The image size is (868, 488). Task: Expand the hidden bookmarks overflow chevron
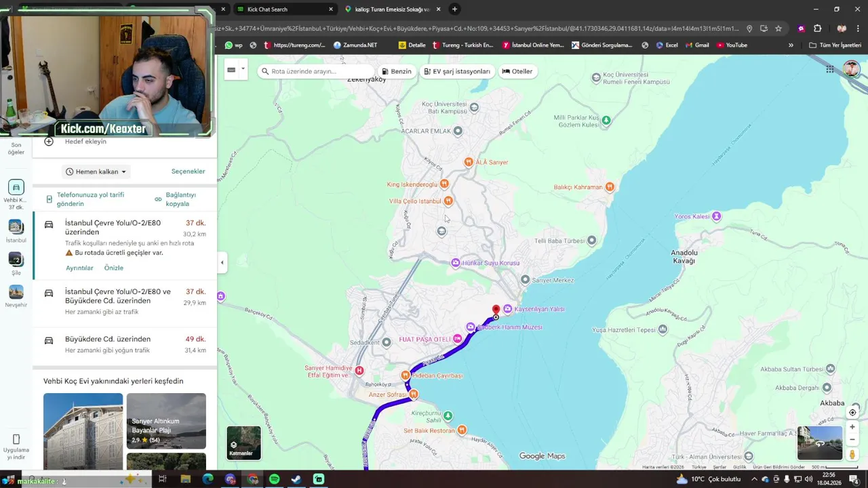point(791,45)
